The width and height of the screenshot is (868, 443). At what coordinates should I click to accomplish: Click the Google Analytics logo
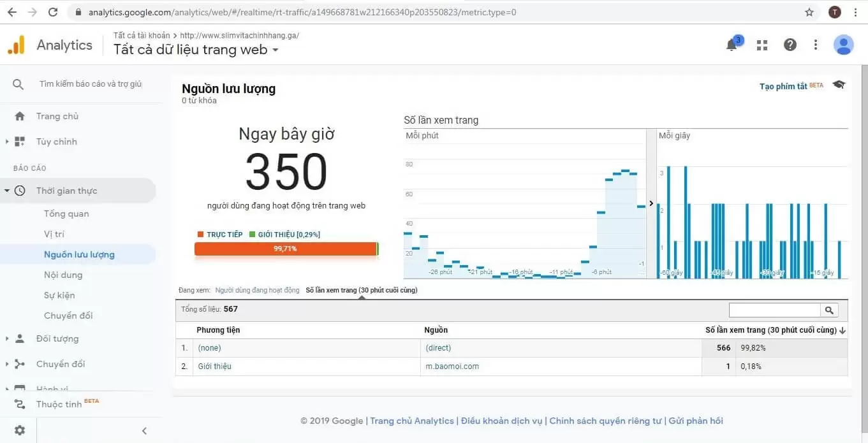point(16,45)
